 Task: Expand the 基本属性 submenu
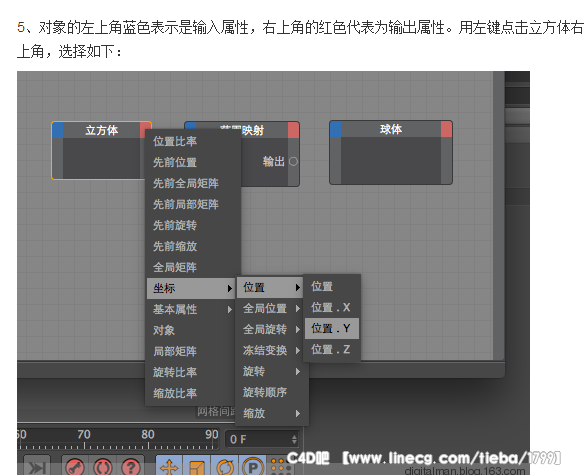191,309
